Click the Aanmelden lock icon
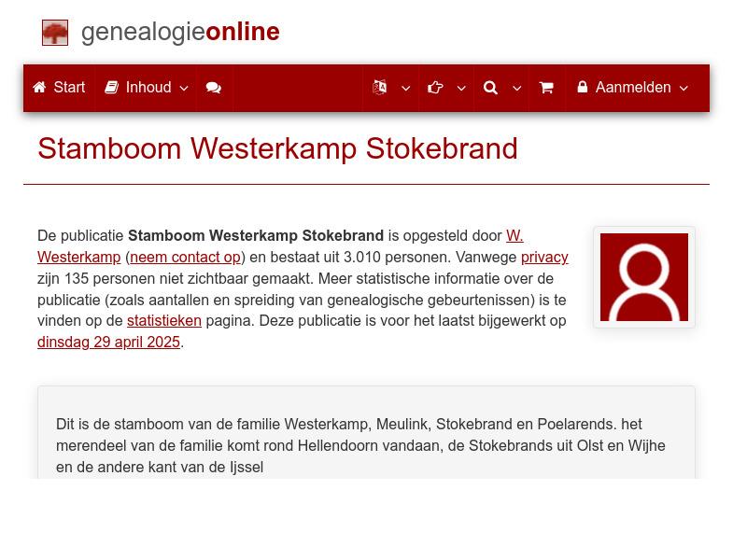This screenshot has height=560, width=747. [582, 87]
